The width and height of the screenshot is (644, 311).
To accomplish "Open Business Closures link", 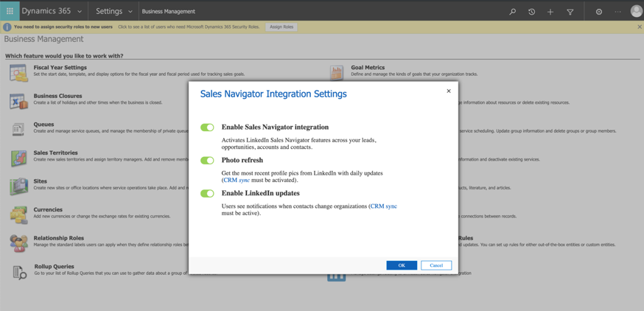I will pos(57,96).
